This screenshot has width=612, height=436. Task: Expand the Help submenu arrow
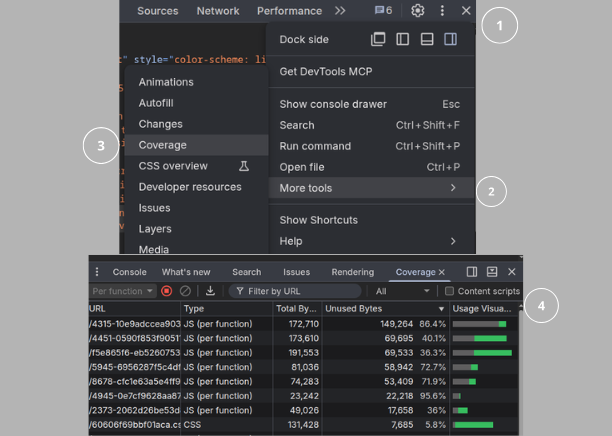point(453,241)
